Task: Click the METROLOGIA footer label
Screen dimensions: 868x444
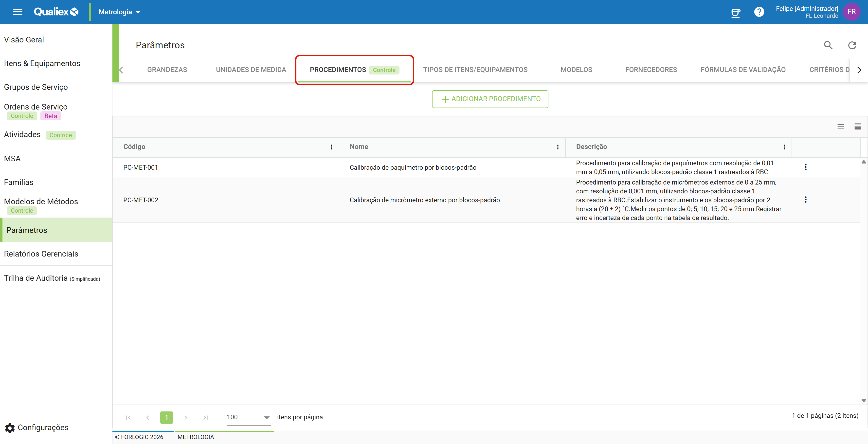Action: coord(196,437)
